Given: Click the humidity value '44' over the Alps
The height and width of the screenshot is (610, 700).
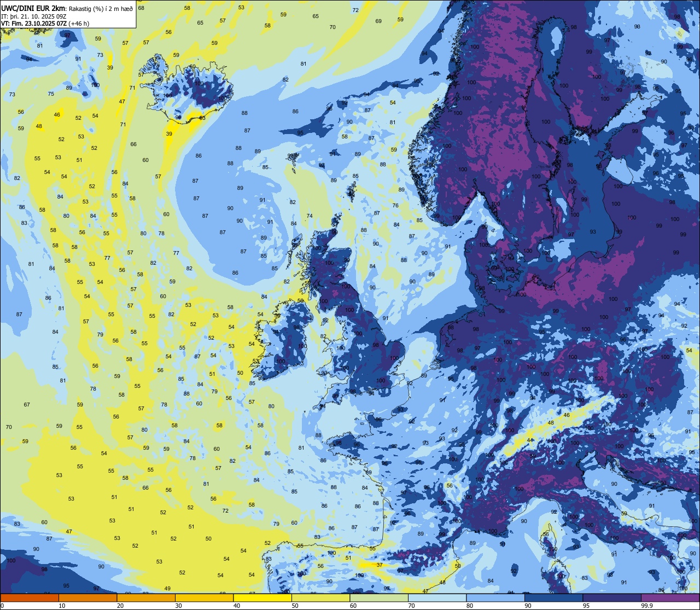Looking at the screenshot, I should 529,440.
